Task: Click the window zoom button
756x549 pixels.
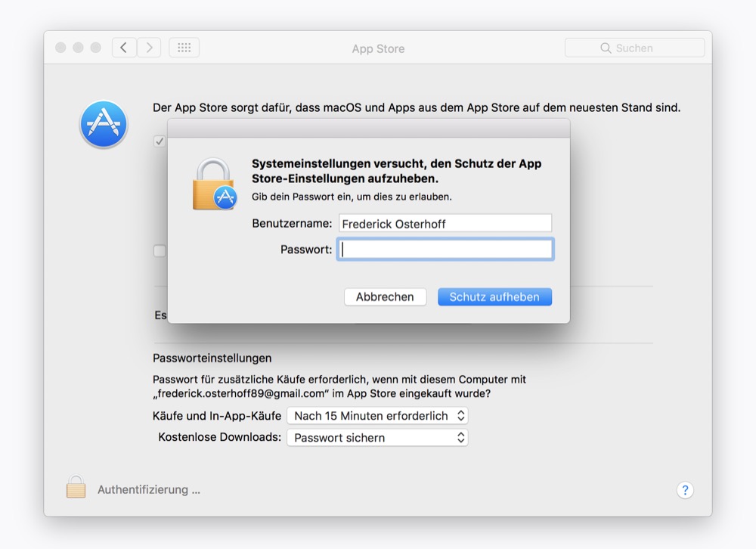Action: pos(95,48)
